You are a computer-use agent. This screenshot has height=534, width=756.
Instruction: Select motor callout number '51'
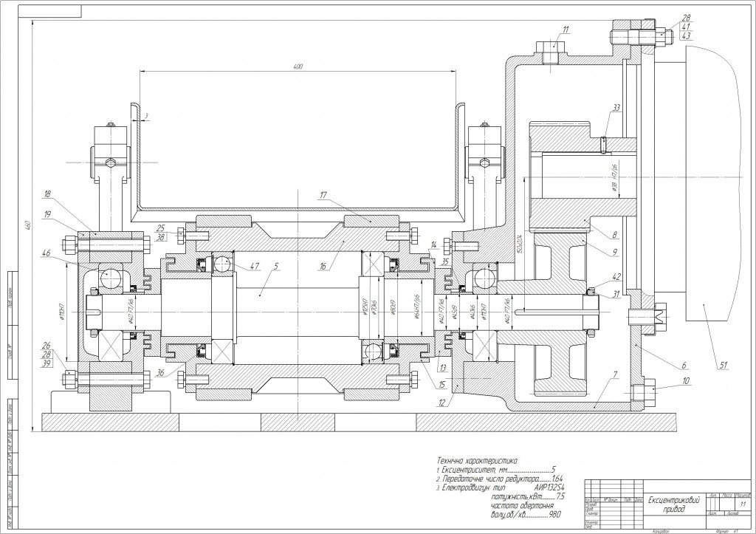[x=724, y=366]
